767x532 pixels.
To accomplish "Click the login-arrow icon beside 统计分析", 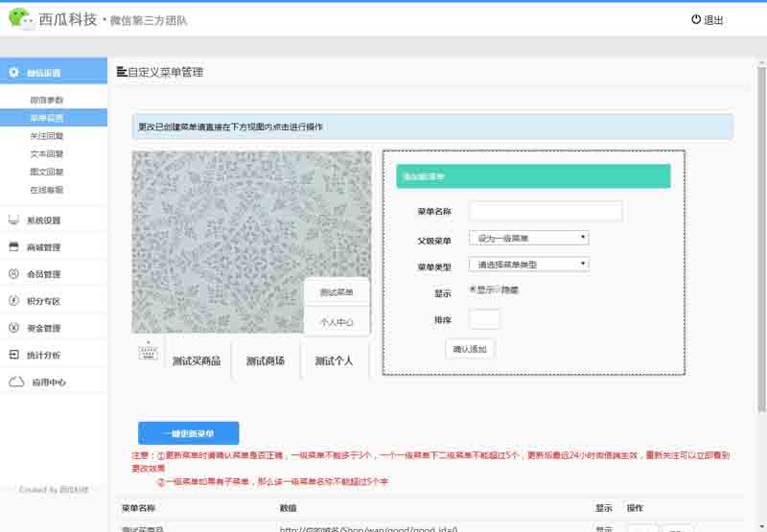I will [x=14, y=355].
